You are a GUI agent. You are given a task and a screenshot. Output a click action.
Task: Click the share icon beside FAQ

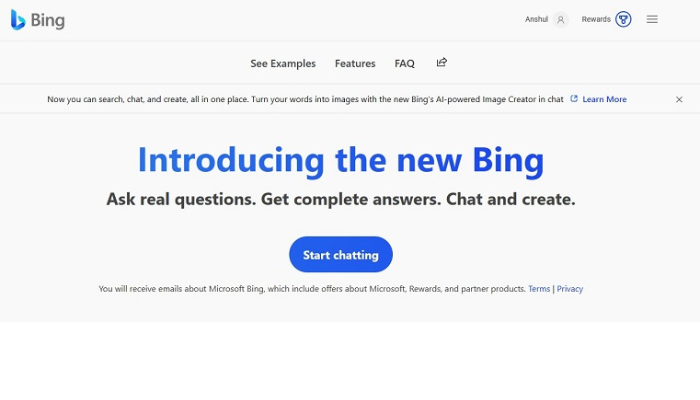(x=441, y=62)
